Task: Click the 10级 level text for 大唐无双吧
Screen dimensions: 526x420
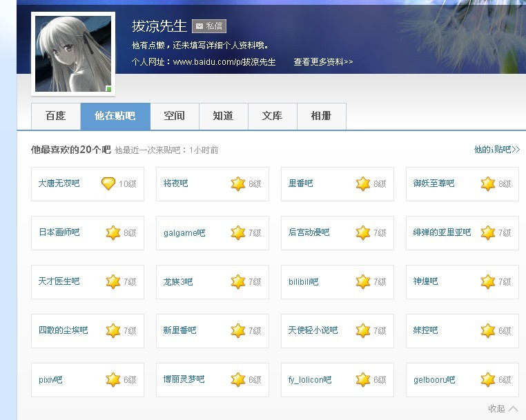Action: pos(127,183)
